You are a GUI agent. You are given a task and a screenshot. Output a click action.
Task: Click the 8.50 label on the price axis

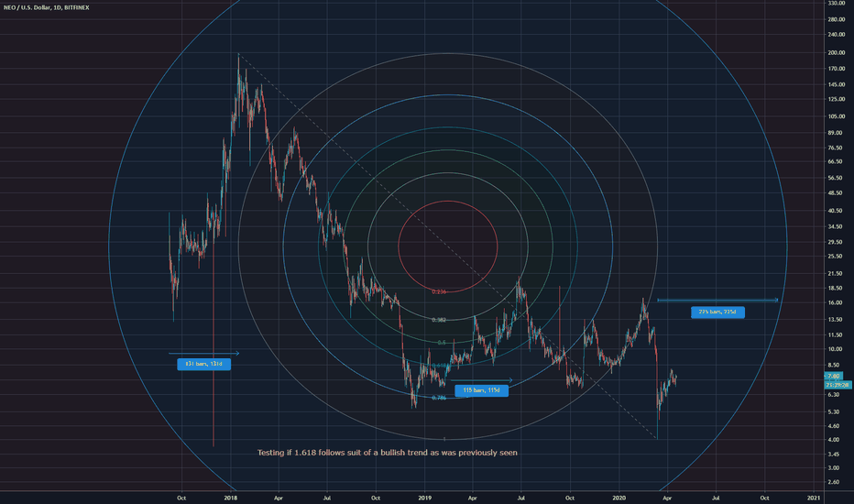click(834, 365)
